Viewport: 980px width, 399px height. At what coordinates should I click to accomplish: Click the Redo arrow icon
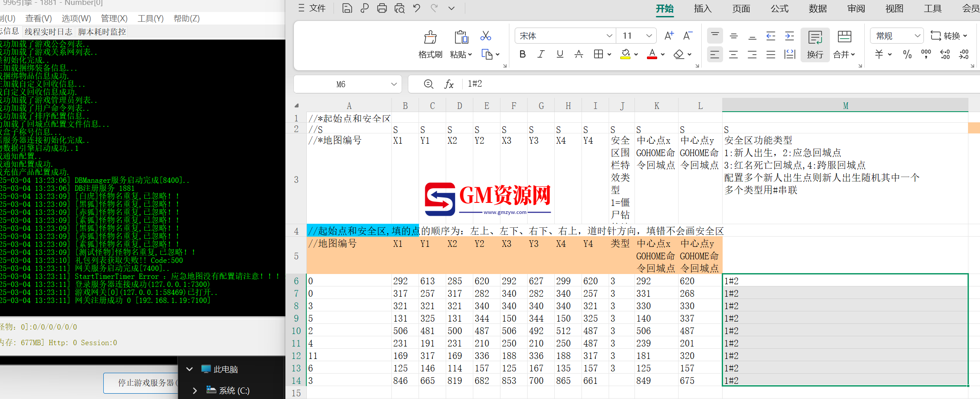pos(434,8)
